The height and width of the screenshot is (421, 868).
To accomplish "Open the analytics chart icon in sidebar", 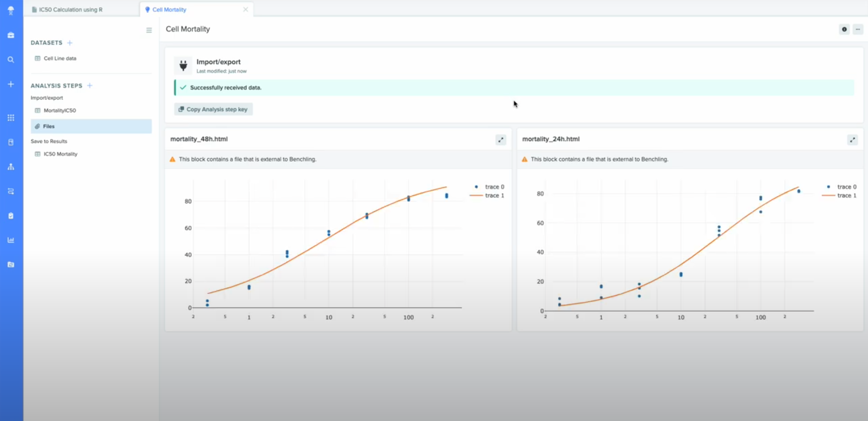I will click(11, 240).
